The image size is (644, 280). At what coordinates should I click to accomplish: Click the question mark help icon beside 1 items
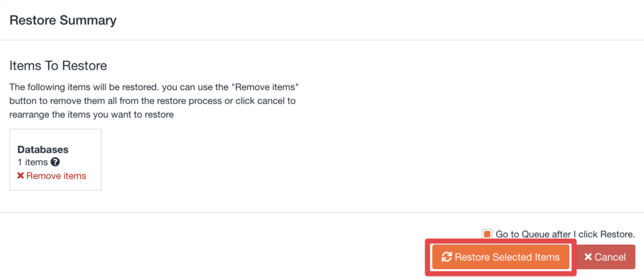55,162
